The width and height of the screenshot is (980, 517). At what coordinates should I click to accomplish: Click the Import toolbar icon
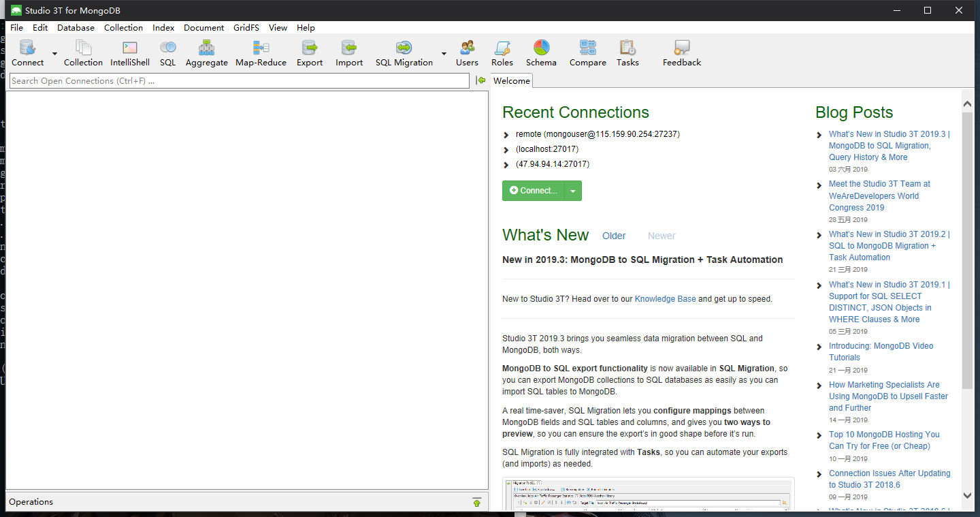349,48
